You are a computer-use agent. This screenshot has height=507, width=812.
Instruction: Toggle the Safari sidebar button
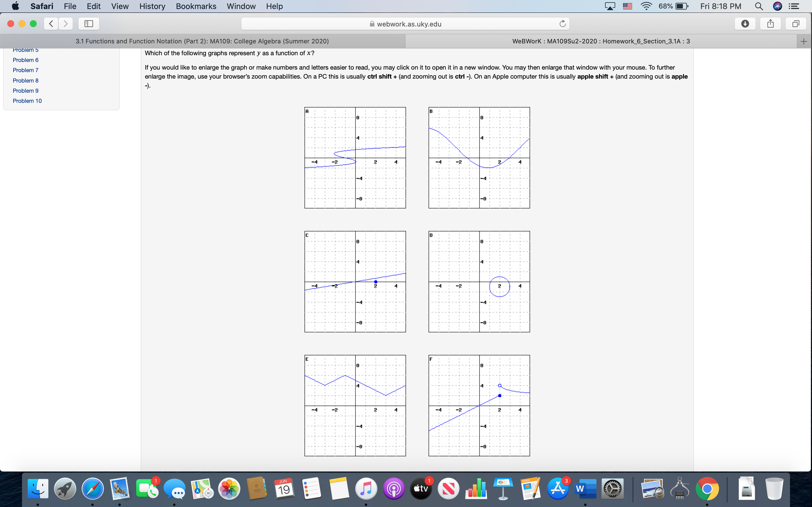(89, 23)
